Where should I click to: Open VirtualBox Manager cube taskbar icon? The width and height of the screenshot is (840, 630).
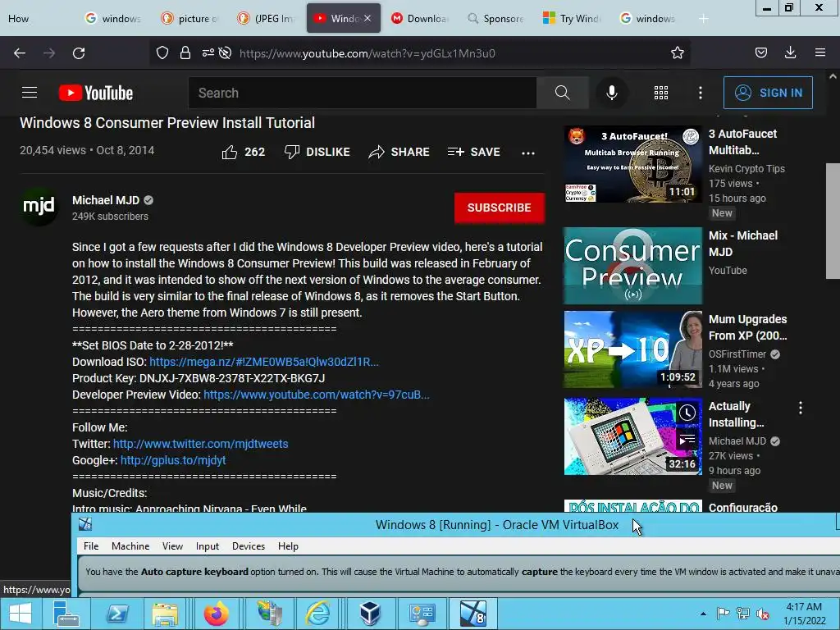(370, 614)
